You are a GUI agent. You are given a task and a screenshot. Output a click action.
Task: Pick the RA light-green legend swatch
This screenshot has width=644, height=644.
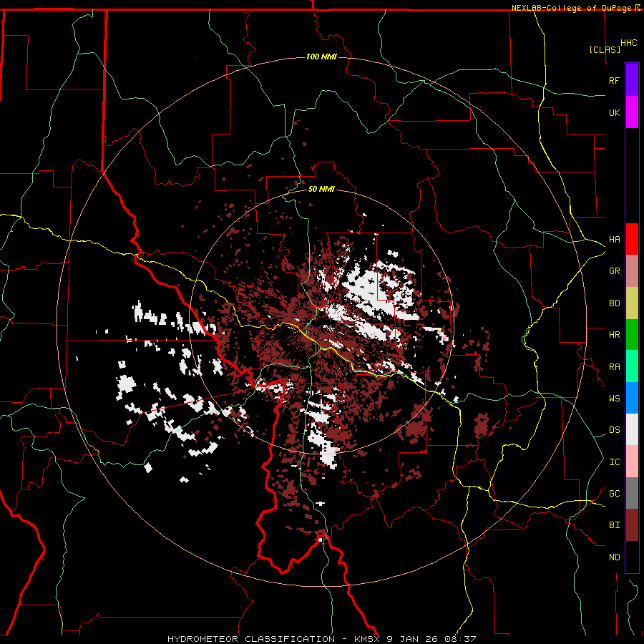pyautogui.click(x=632, y=366)
